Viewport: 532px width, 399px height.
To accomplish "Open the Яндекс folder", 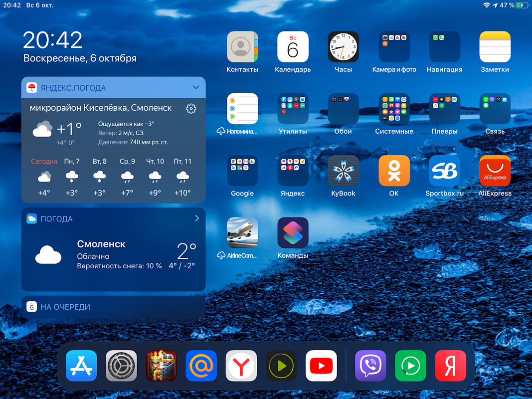I will tap(293, 171).
